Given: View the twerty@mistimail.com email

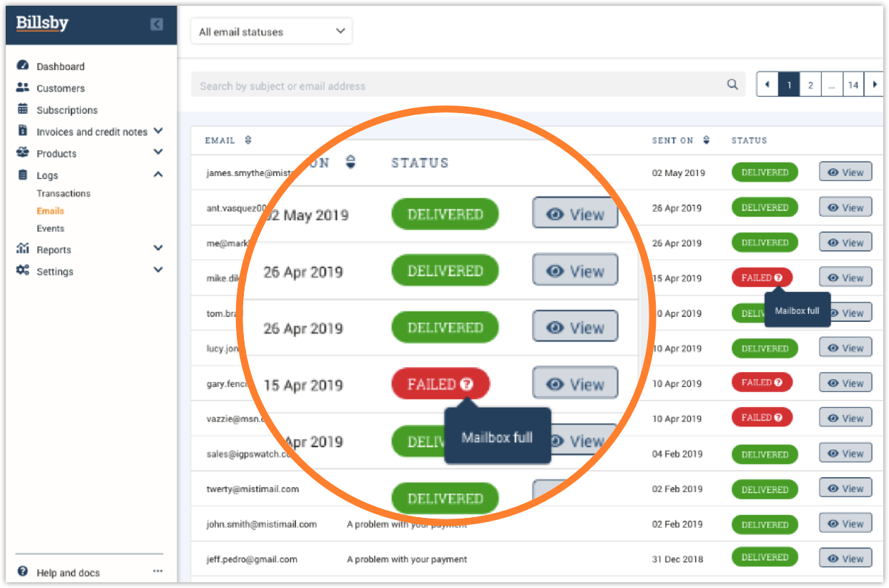Looking at the screenshot, I should pyautogui.click(x=845, y=489).
